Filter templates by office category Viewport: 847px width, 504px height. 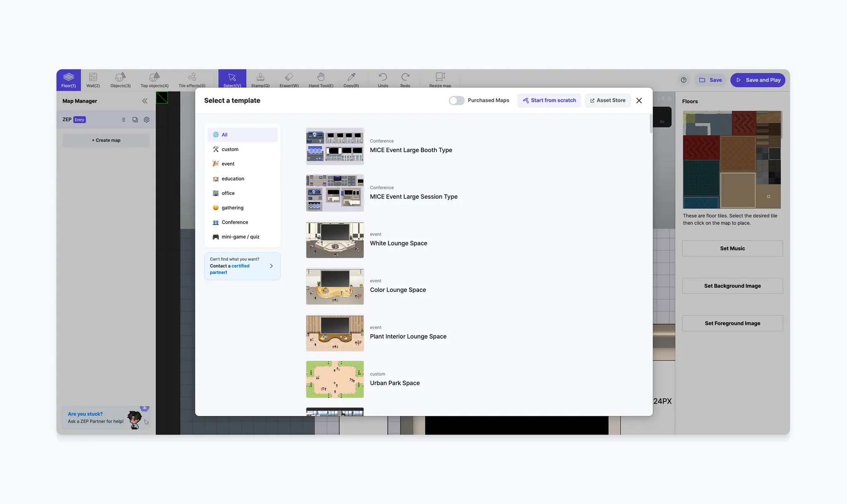point(228,193)
